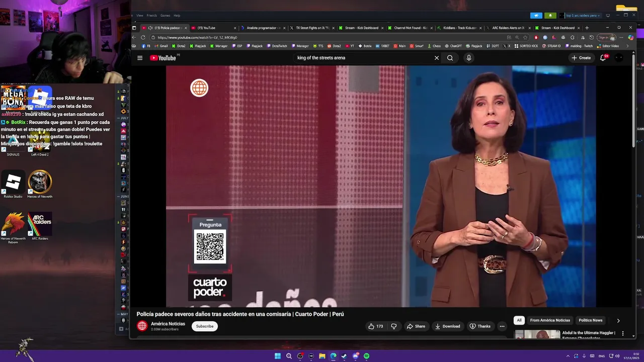
Task: Open Discord from the taskbar
Action: tap(356, 356)
